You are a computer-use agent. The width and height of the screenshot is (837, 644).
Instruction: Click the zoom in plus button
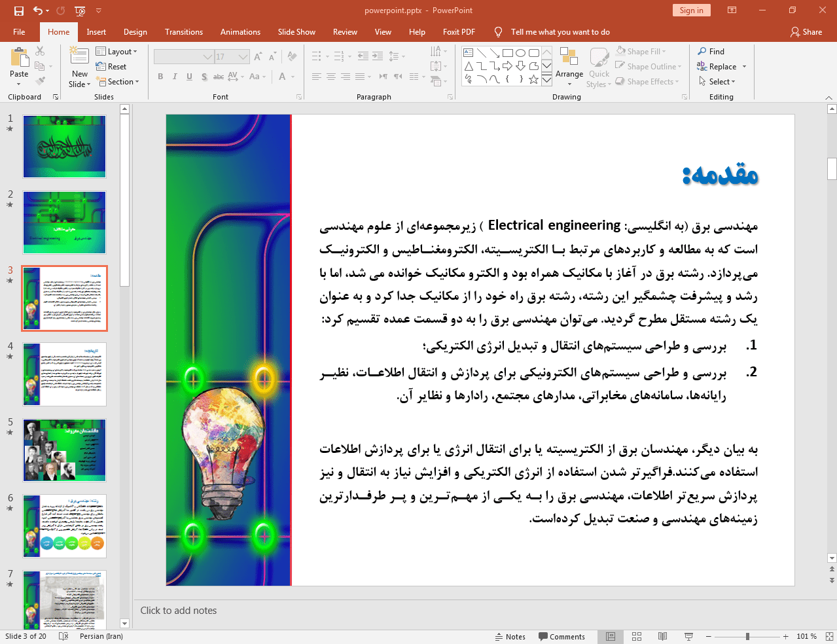[x=786, y=637]
